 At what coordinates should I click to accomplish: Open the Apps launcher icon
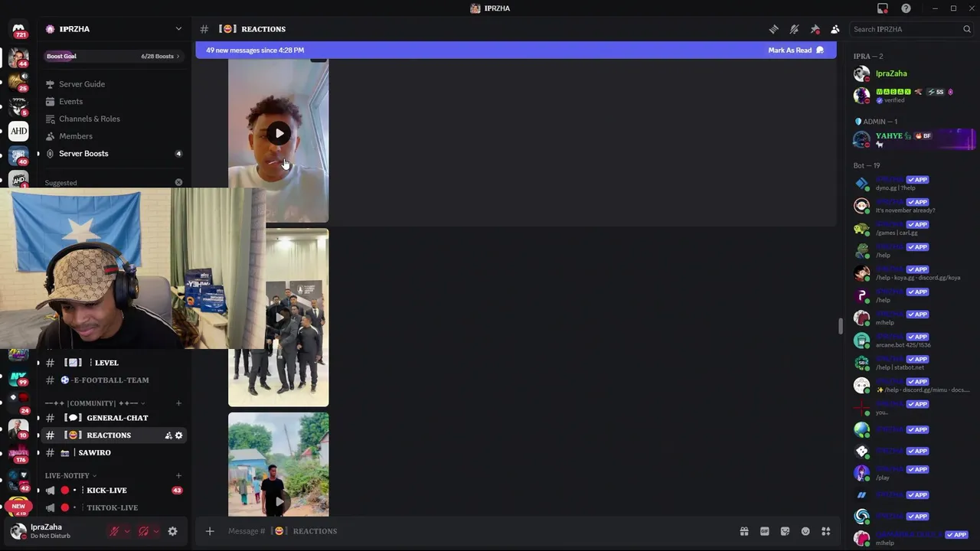click(826, 531)
